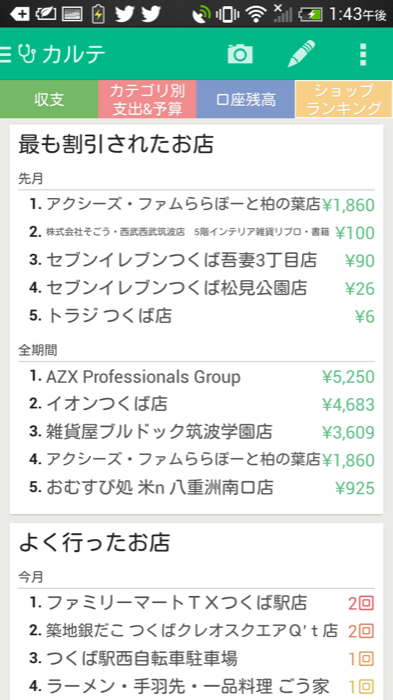
Task: Open ファミリーマートＴＸつくば駅店 entry
Action: (196, 603)
